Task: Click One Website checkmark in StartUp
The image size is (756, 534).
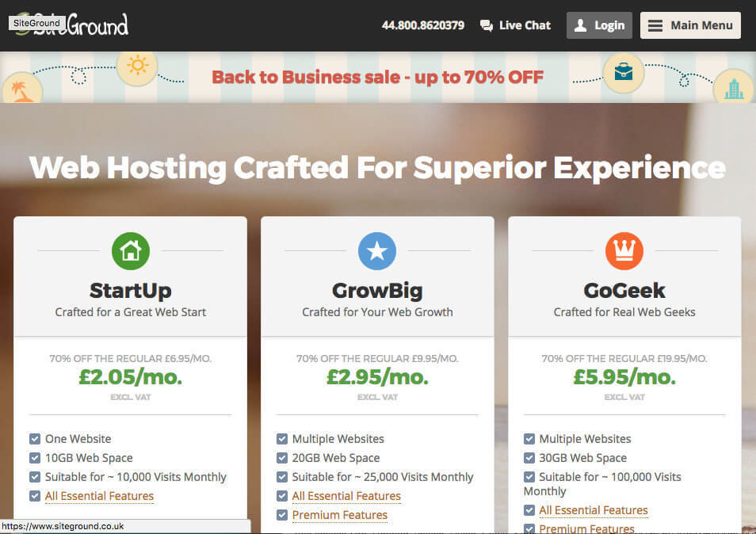Action: click(35, 439)
